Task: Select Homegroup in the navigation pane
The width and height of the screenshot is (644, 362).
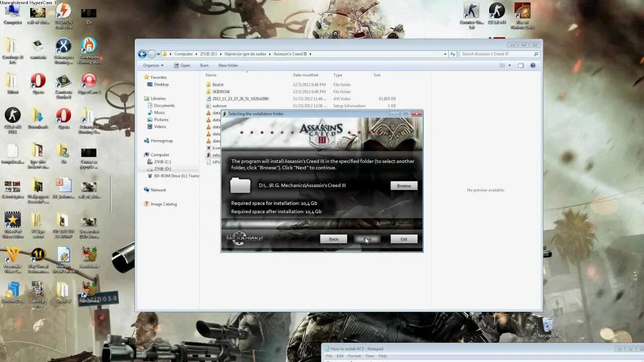Action: 162,141
